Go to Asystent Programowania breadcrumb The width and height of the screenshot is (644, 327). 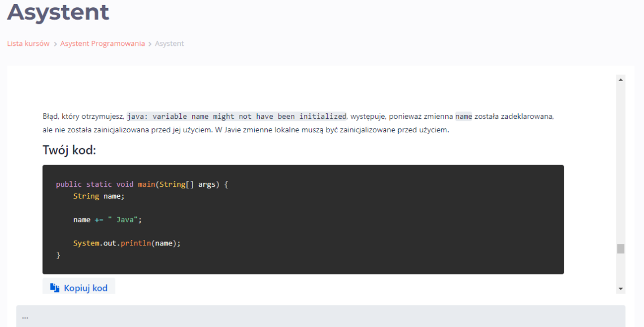102,44
